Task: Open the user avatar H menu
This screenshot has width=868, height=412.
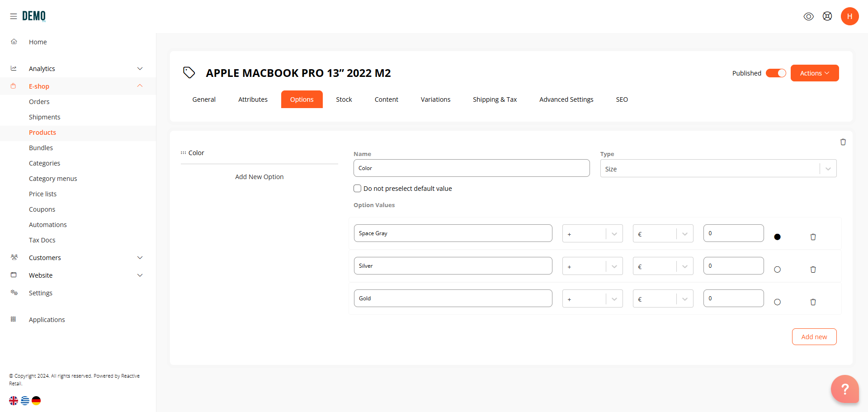Action: coord(849,16)
